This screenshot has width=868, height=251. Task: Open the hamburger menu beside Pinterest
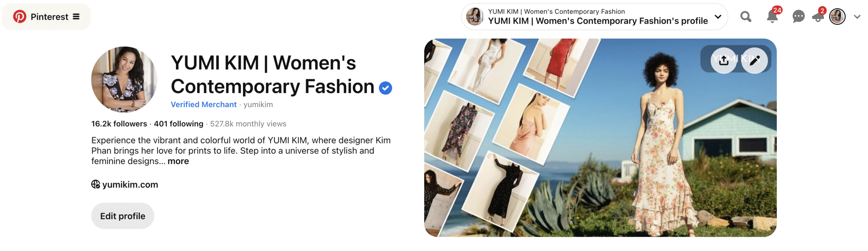point(76,17)
